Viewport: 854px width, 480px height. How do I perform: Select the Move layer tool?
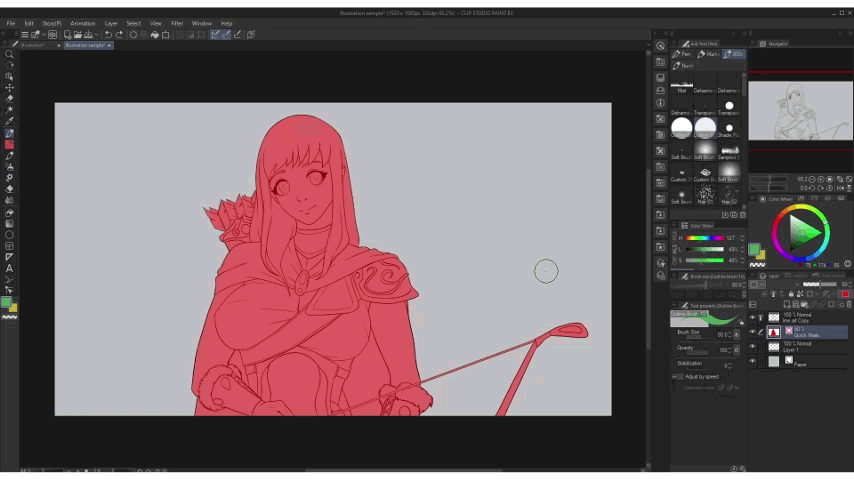9,88
